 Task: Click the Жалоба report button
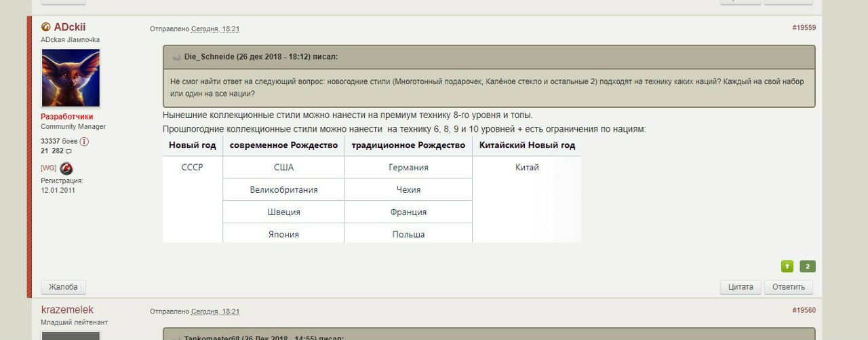click(64, 287)
